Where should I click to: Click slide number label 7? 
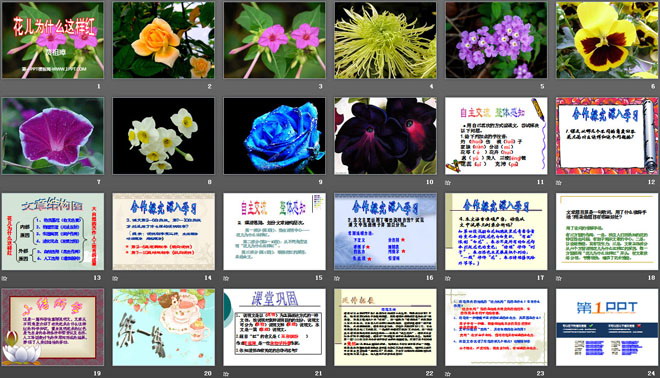tap(99, 182)
